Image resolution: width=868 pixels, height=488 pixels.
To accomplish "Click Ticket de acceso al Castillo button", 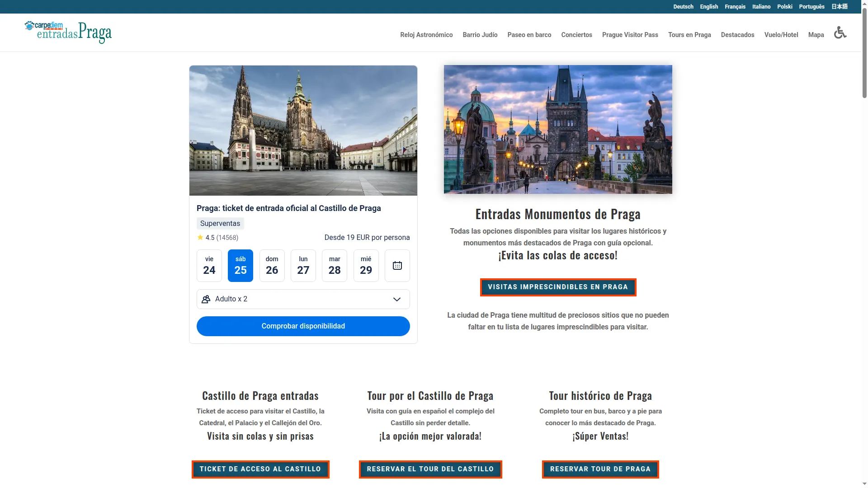I will [260, 469].
